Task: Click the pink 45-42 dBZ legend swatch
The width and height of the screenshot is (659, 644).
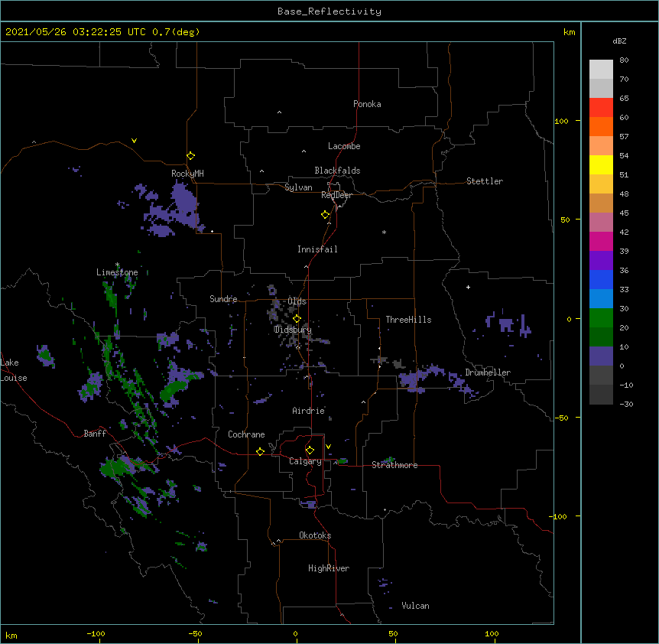Action: pyautogui.click(x=601, y=223)
